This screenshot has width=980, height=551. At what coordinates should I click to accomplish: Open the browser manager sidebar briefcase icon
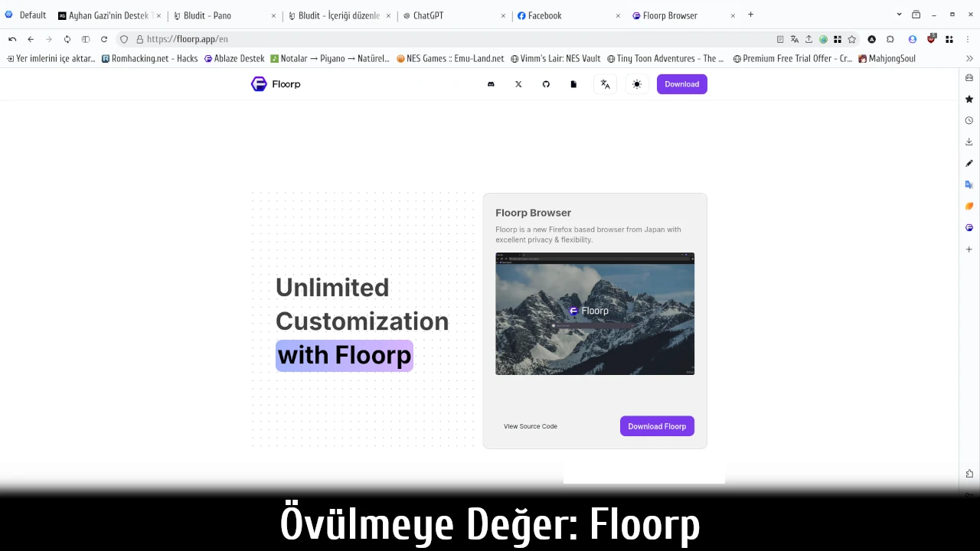[x=969, y=77]
